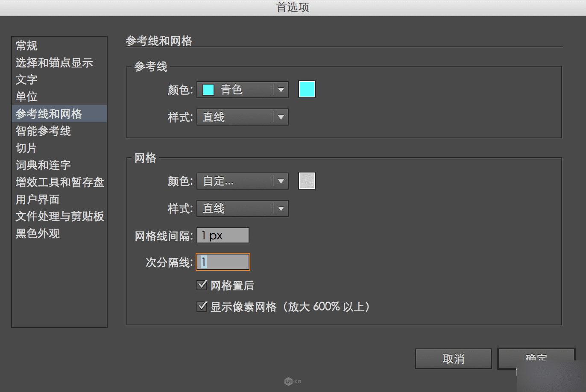Viewport: 586px width, 392px height.
Task: Open the 选择和锚点显示 category
Action: 54,63
